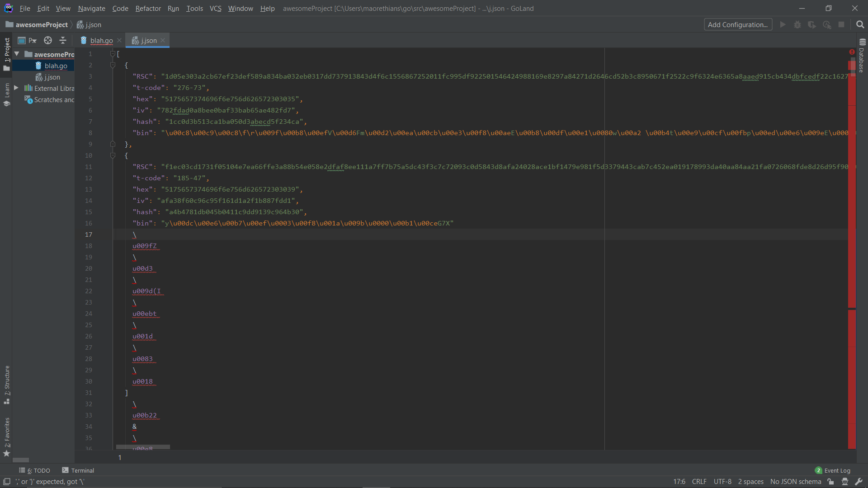Open the Code menu
The width and height of the screenshot is (868, 488).
120,8
